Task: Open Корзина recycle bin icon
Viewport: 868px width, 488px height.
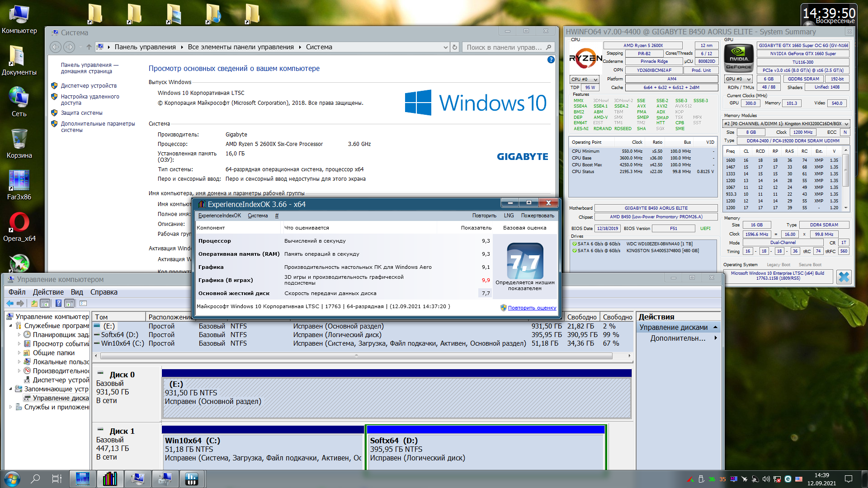Action: click(19, 143)
